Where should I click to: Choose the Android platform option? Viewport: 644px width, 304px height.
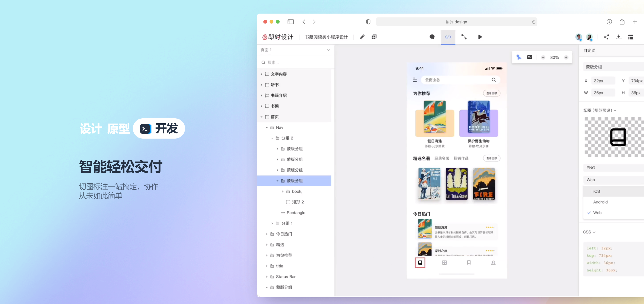600,202
